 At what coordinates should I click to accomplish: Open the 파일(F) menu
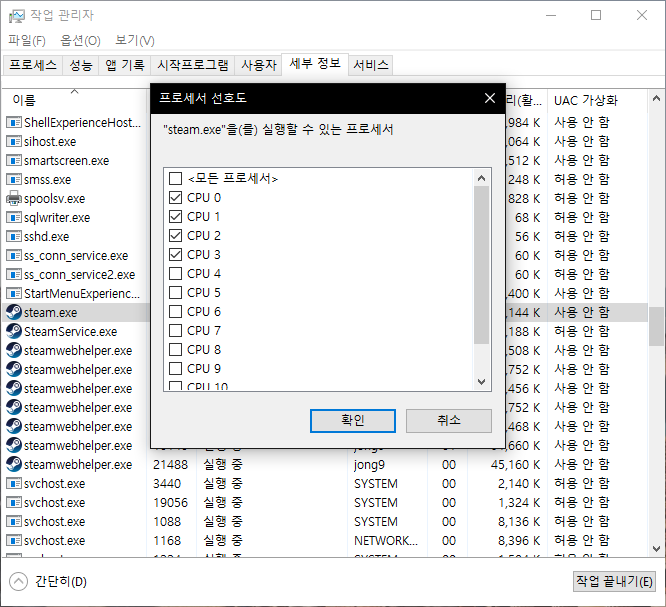pyautogui.click(x=27, y=41)
